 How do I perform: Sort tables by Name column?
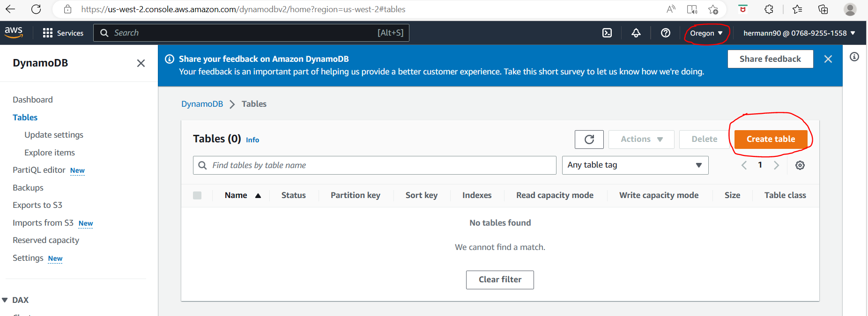tap(243, 195)
